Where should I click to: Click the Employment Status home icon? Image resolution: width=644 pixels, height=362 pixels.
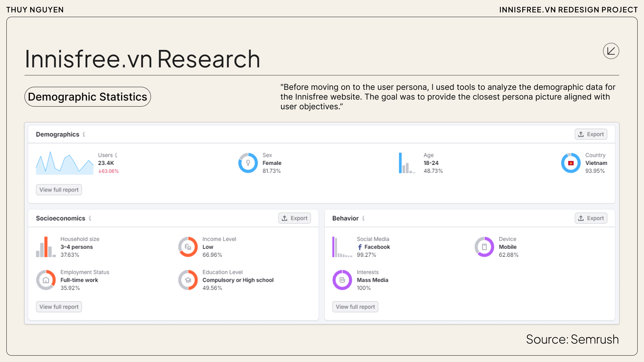(x=46, y=280)
